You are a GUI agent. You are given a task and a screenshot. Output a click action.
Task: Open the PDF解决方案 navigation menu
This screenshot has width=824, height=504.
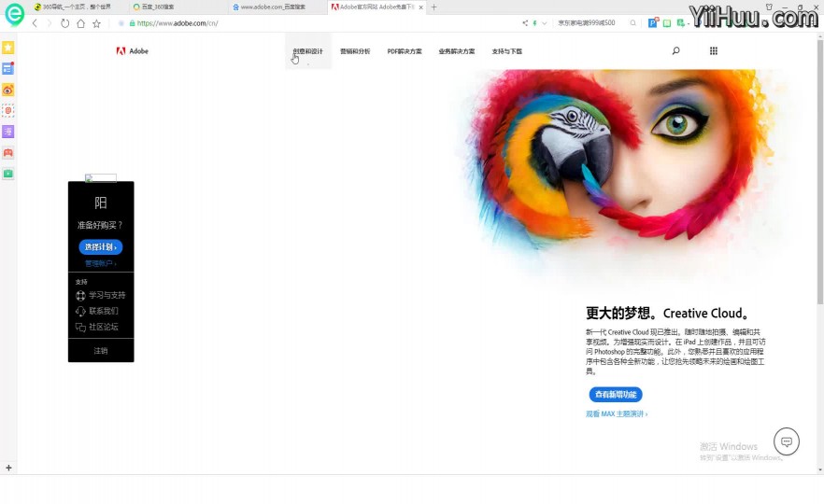[405, 51]
